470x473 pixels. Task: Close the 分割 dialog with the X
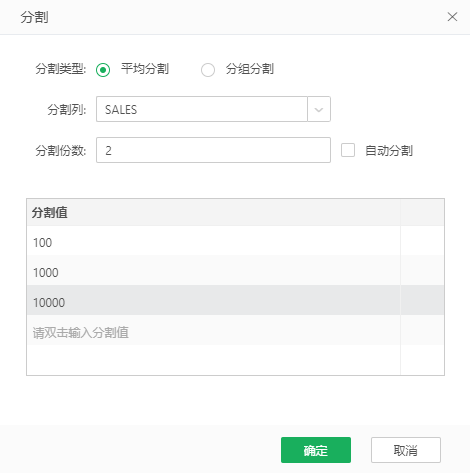coord(452,17)
